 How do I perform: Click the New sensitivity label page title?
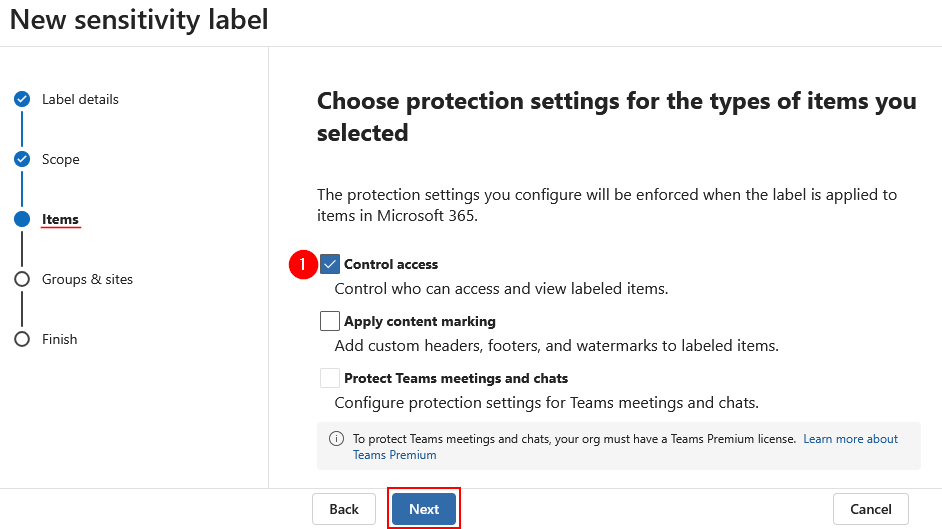pyautogui.click(x=139, y=20)
